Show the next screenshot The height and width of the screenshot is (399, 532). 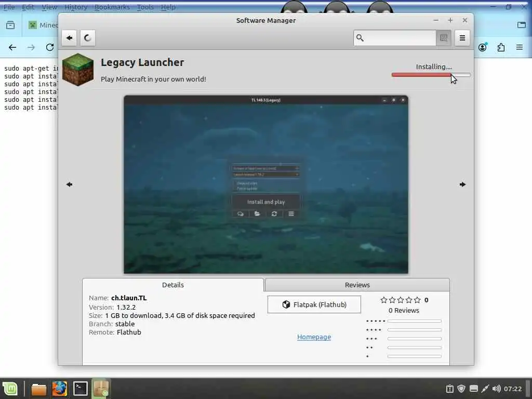click(x=462, y=184)
